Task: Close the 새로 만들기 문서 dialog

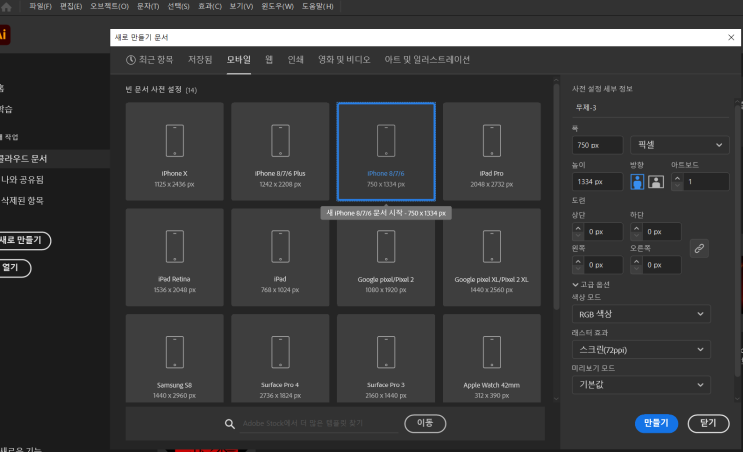Action: point(731,37)
